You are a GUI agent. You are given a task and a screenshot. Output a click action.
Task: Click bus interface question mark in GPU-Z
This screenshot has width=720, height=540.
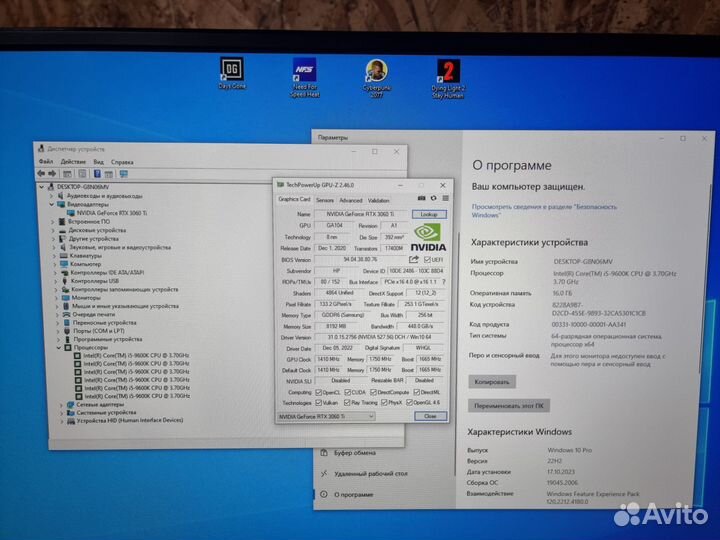444,282
